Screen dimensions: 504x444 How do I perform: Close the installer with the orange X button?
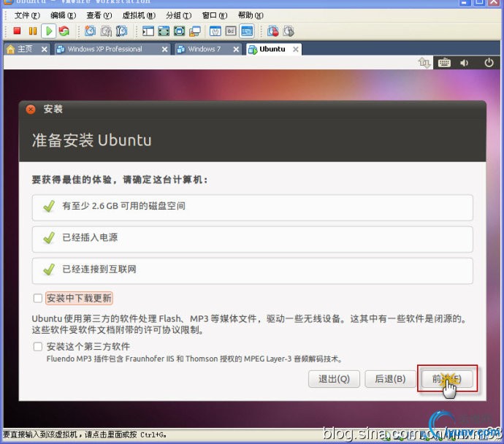coord(31,110)
